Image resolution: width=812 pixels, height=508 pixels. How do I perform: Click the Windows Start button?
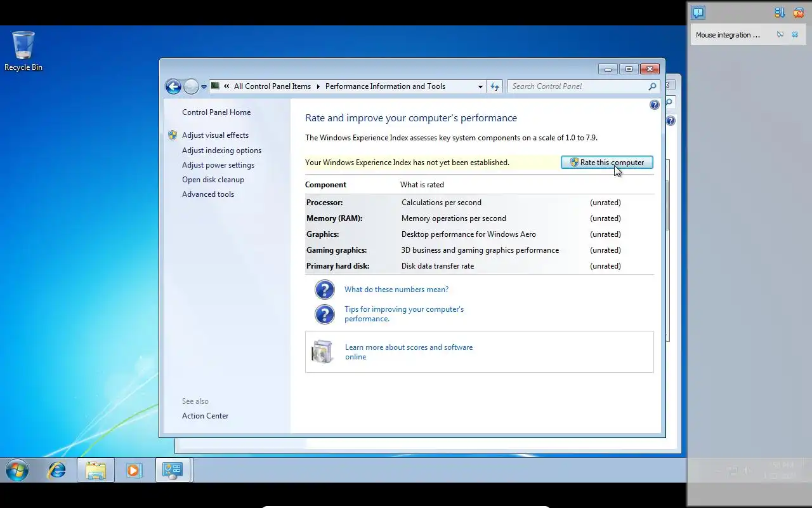pos(17,471)
